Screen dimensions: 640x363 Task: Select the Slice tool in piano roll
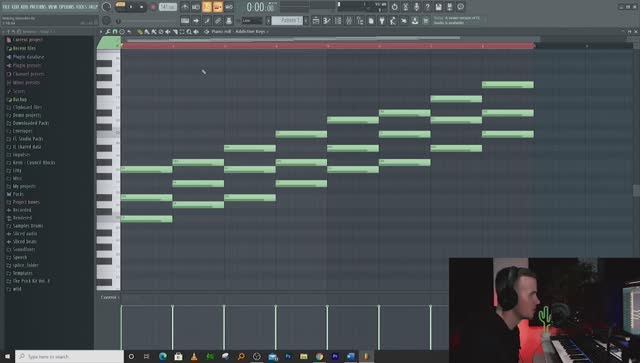(x=175, y=31)
